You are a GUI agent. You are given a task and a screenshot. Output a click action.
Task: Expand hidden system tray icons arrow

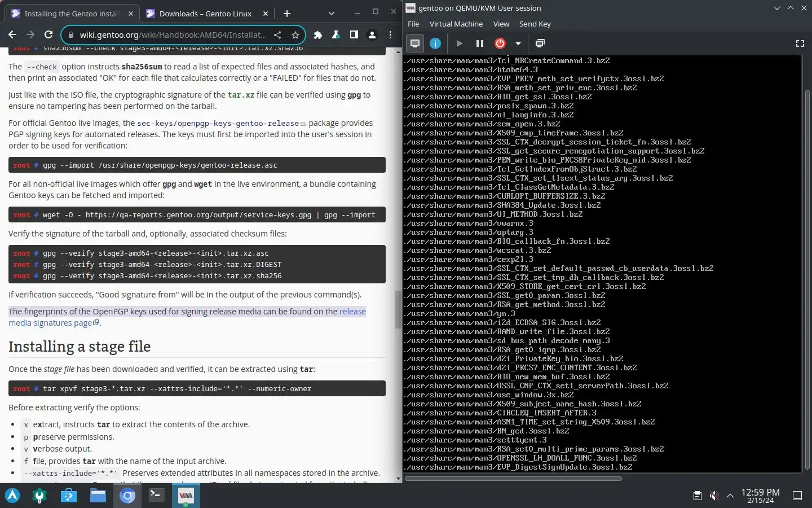(730, 496)
